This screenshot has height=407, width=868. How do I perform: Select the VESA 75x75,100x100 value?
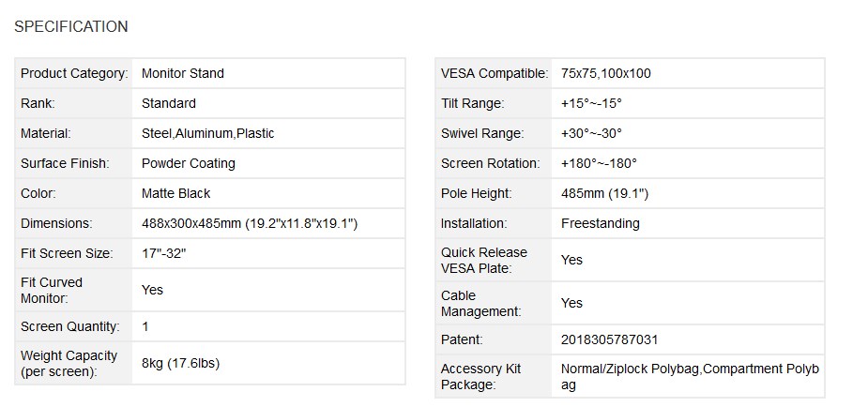pos(605,73)
